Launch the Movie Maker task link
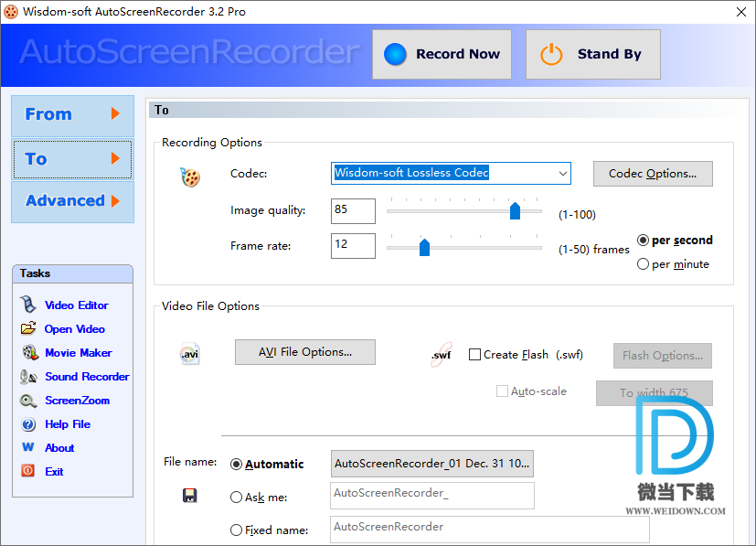This screenshot has height=546, width=756. pos(79,353)
